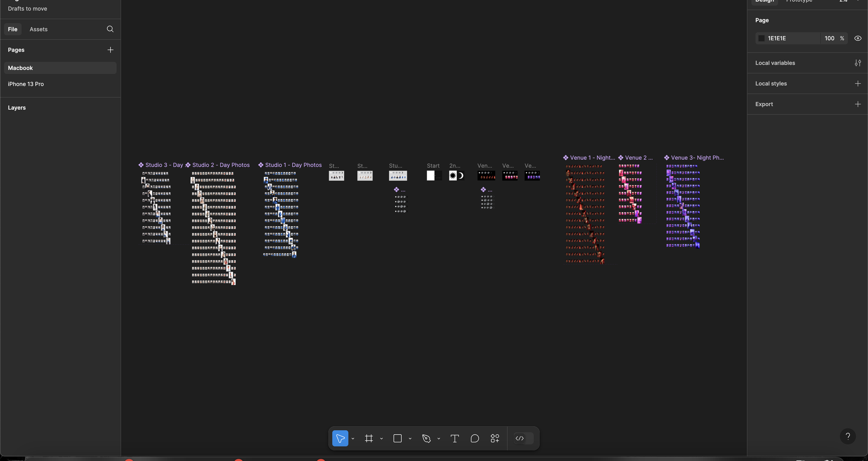This screenshot has height=461, width=868.
Task: Click the frame thumbnail with blue figures
Action: [x=398, y=175]
